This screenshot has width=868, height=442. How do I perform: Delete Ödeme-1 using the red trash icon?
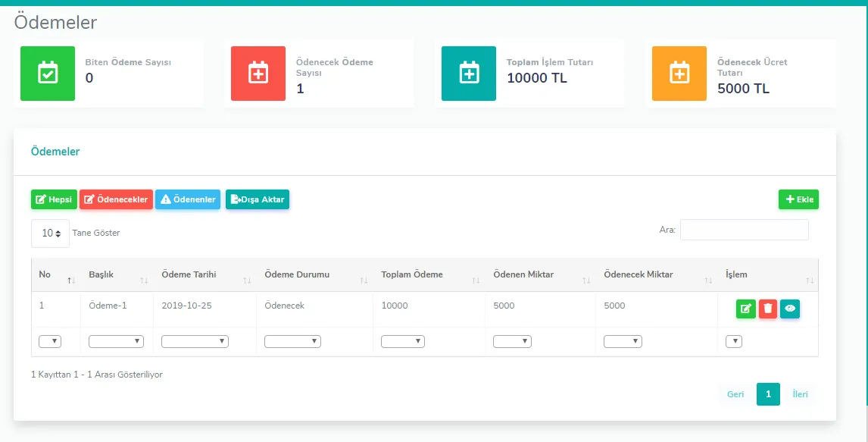click(768, 309)
